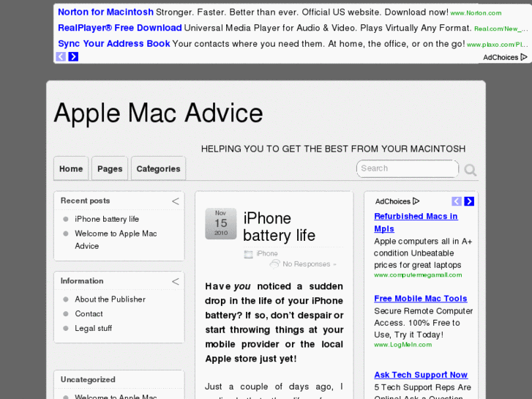Screen dimensions: 532x399
Task: Open Free Mobile Mac Tools ad
Action: (421, 299)
